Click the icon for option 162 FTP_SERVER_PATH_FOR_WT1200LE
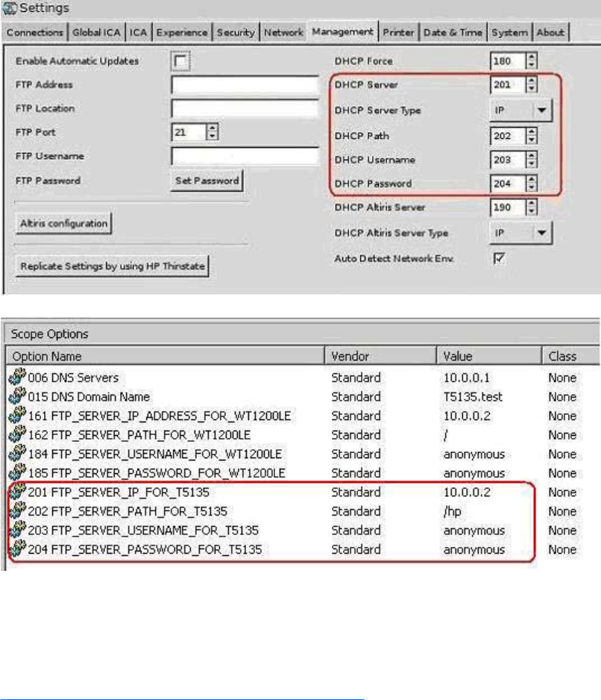601x700 pixels. click(17, 434)
